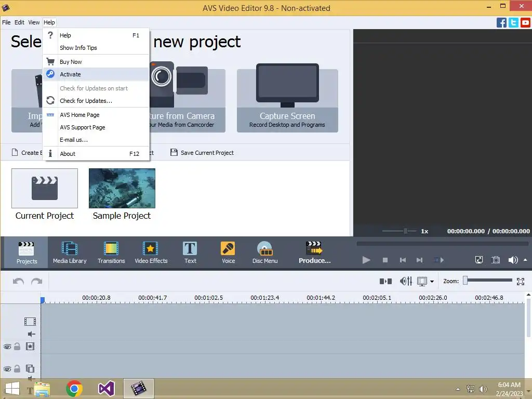Click the Produce... button
The height and width of the screenshot is (399, 532).
(314, 252)
